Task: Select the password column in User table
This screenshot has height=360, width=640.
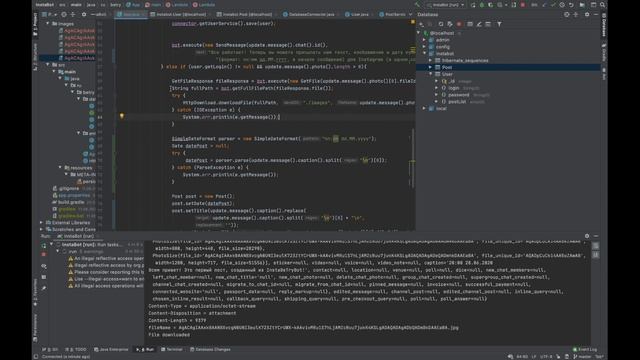Action: pos(458,95)
